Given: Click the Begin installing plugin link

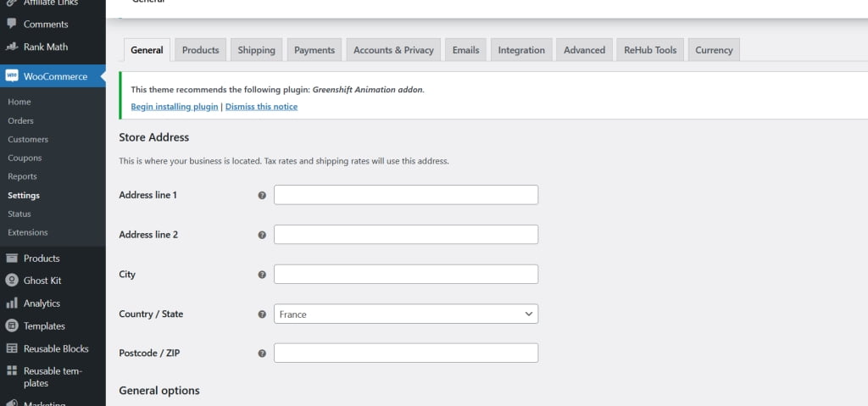Looking at the screenshot, I should (175, 107).
